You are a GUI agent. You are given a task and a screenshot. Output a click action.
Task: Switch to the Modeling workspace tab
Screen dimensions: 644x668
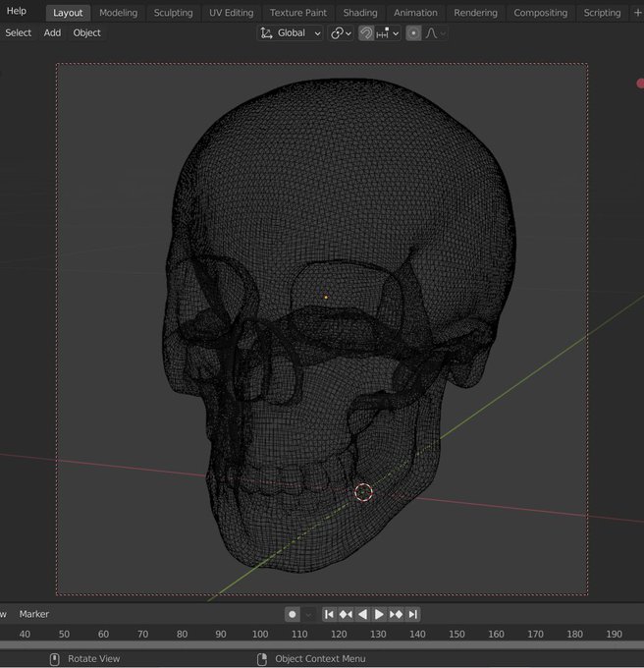[119, 13]
